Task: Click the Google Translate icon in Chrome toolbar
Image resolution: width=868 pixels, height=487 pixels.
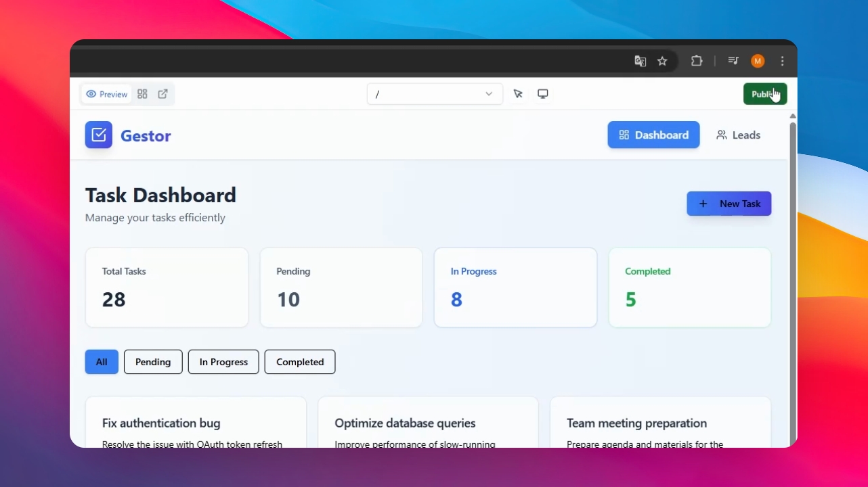Action: pyautogui.click(x=640, y=62)
